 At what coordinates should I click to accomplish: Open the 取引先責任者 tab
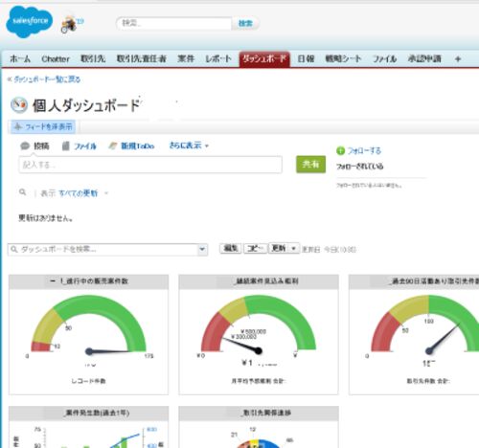point(142,59)
